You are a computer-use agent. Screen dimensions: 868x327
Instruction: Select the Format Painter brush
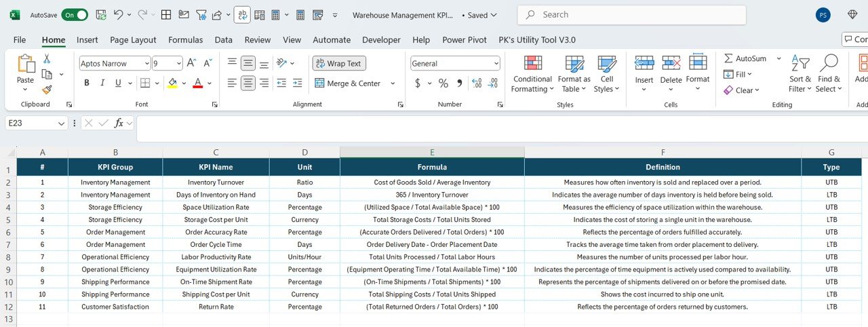point(47,89)
